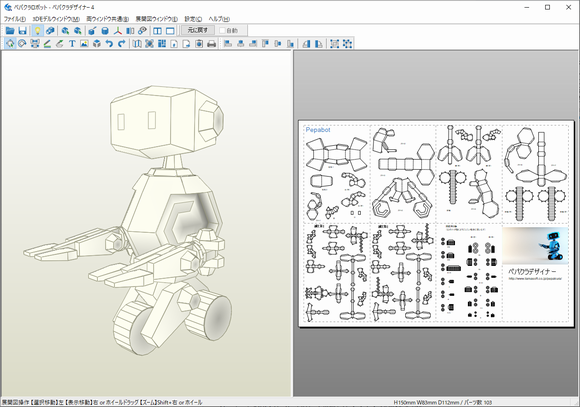Image resolution: width=580 pixels, height=407 pixels.
Task: Select the edit flaps tool
Action: tap(60, 44)
